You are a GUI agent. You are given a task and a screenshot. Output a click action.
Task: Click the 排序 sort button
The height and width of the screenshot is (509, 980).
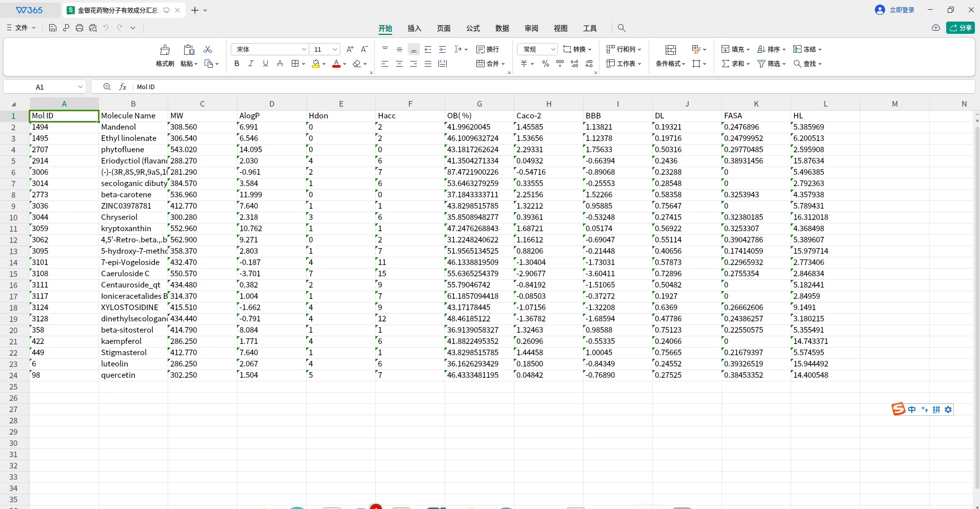(772, 49)
